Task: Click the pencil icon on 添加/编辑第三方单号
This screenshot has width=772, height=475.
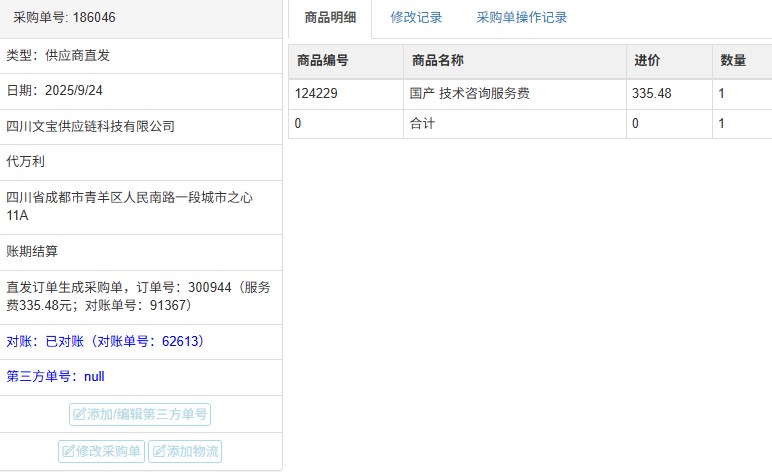Action: pos(79,415)
